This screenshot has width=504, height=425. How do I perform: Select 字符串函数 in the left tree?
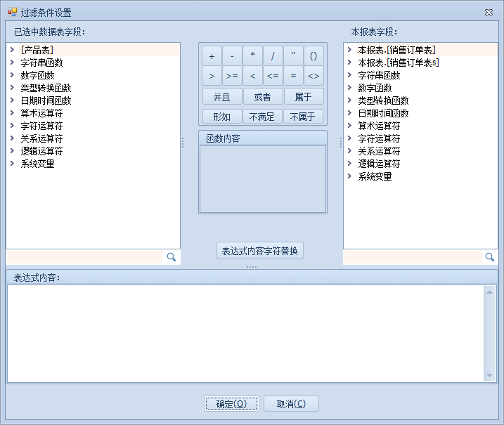point(41,63)
